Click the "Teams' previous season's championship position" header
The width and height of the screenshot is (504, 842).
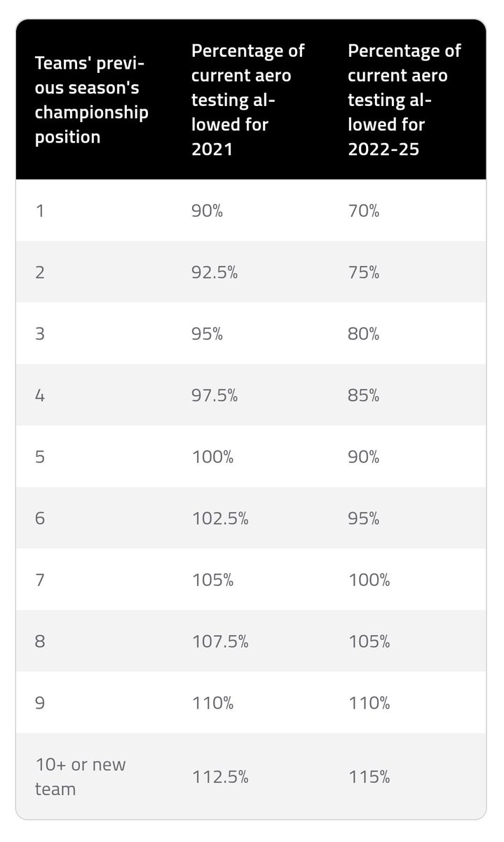pos(92,100)
